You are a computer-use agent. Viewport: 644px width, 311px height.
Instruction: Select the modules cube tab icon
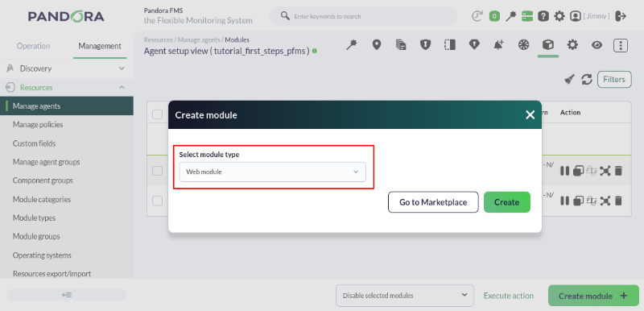548,45
